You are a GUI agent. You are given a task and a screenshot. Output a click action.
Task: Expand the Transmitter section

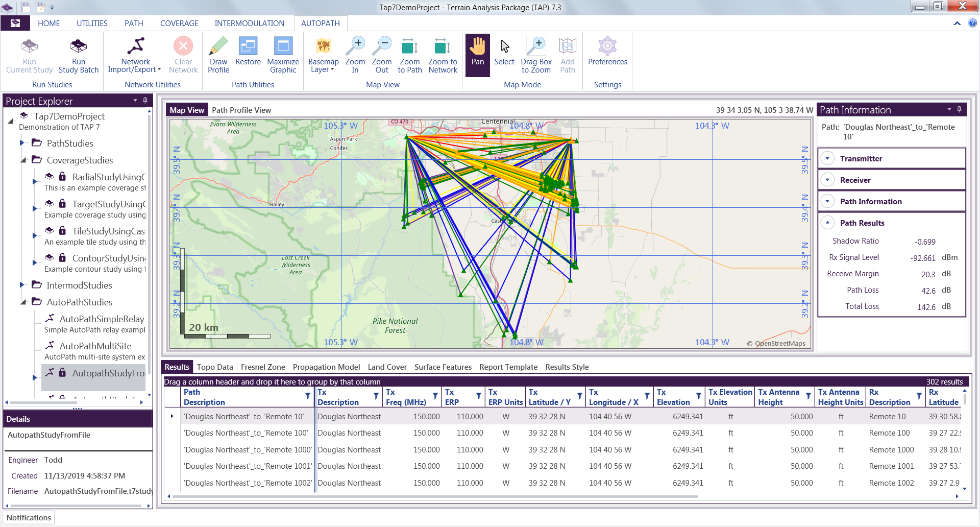[828, 158]
